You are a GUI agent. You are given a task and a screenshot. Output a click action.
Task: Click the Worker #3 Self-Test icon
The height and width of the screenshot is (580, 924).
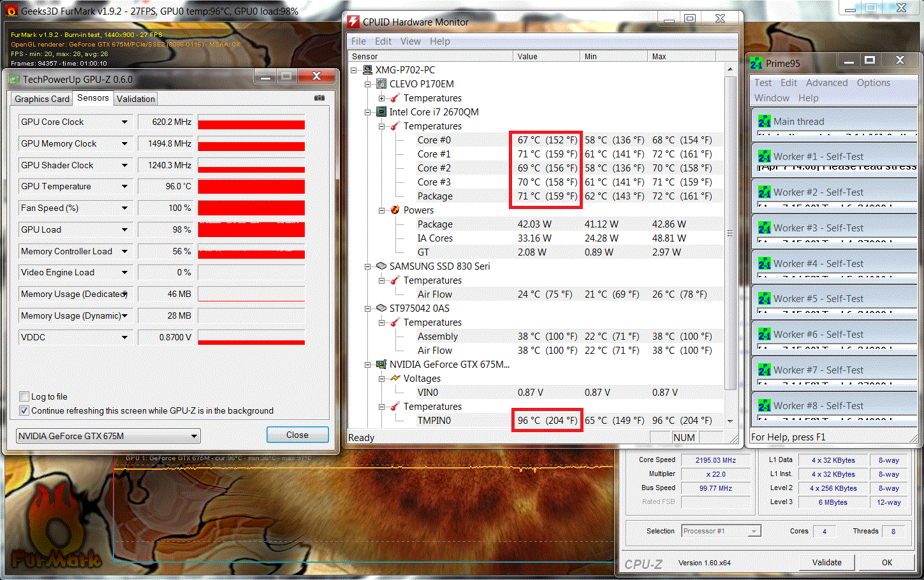coord(765,228)
